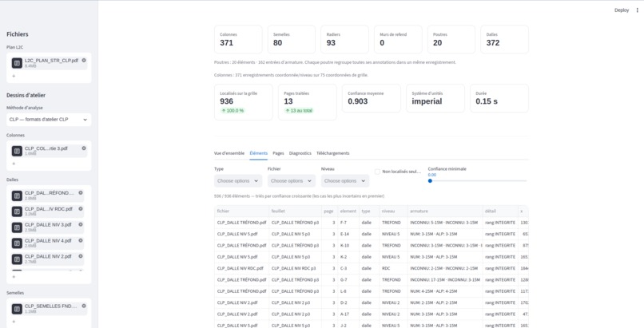This screenshot has height=328, width=644.
Task: Add a file under Semelles
Action: click(x=14, y=322)
